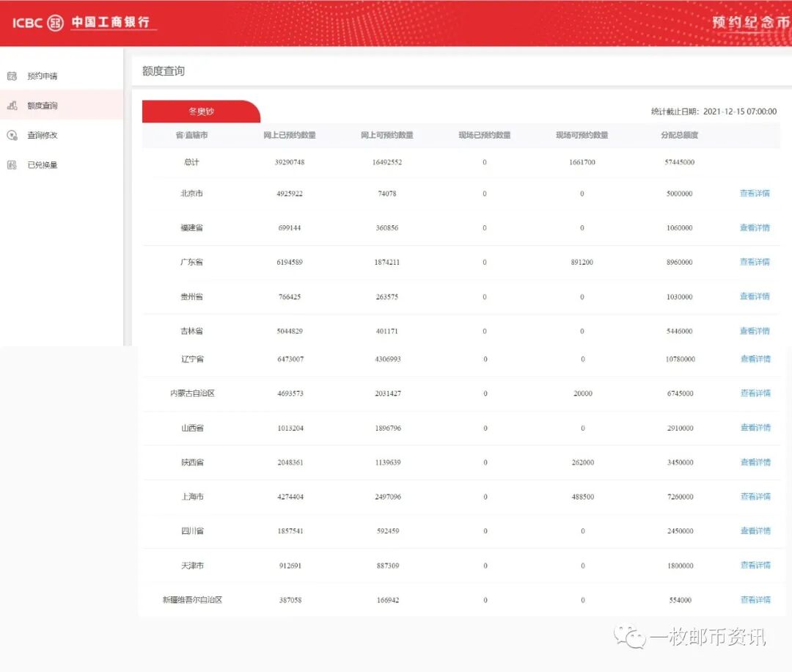The image size is (792, 672).
Task: Click the 福建省 province cell
Action: (x=191, y=227)
